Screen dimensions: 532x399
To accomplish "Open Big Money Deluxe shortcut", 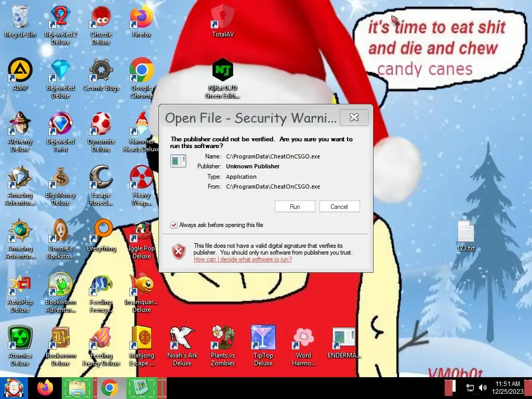I will click(x=60, y=185).
